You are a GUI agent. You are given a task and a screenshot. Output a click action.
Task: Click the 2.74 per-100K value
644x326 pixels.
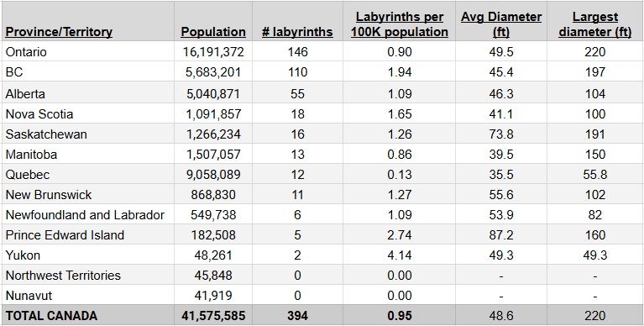[x=400, y=235]
